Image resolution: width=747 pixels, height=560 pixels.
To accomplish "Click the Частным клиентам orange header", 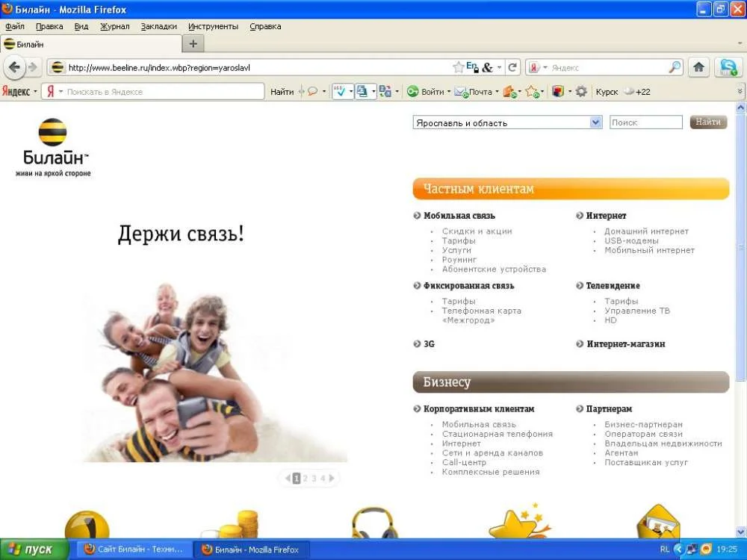I will (x=571, y=189).
